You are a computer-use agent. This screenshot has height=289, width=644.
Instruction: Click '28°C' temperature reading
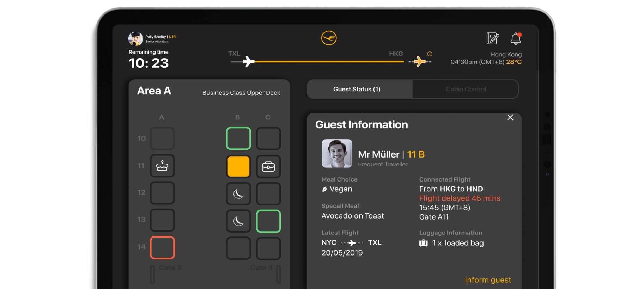coord(514,62)
